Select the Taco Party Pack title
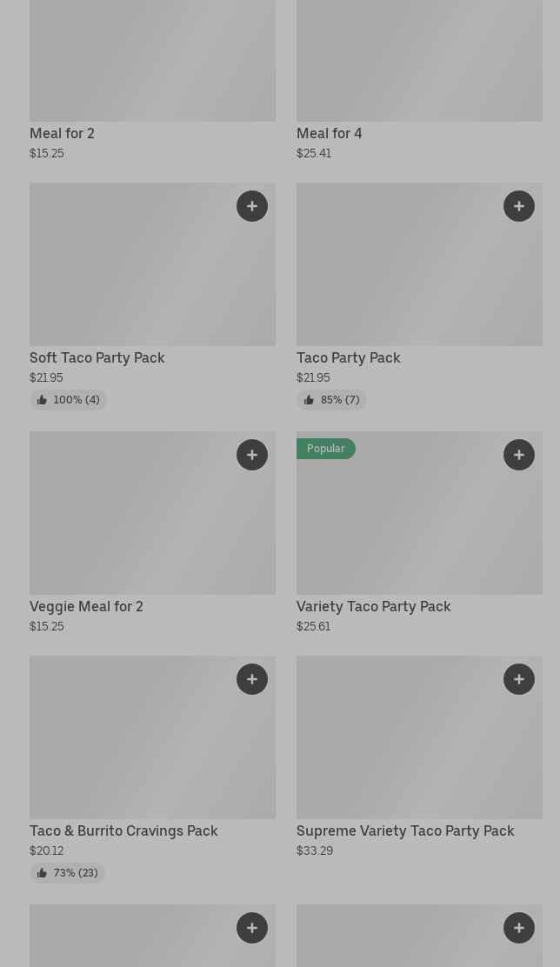Viewport: 560px width, 967px height. tap(348, 357)
